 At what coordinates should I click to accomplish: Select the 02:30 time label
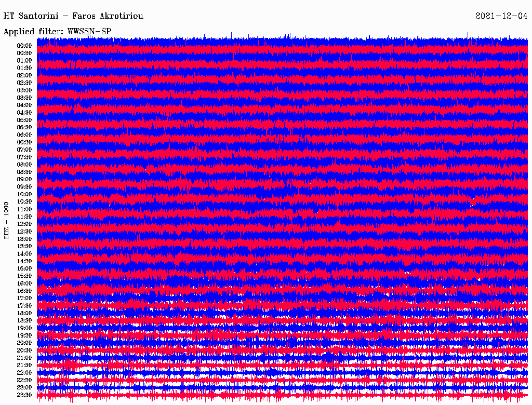[24, 83]
